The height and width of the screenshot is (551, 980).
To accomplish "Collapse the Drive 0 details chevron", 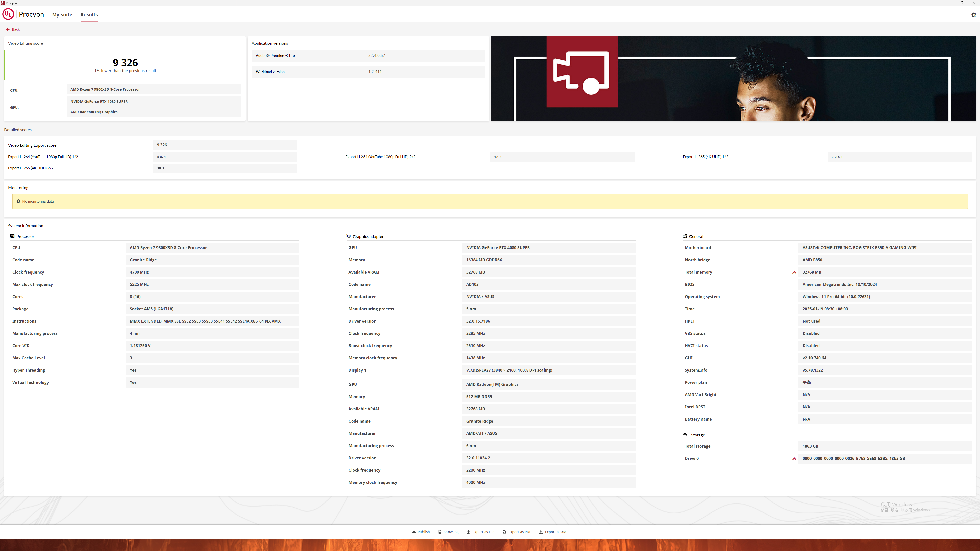I will click(x=794, y=459).
